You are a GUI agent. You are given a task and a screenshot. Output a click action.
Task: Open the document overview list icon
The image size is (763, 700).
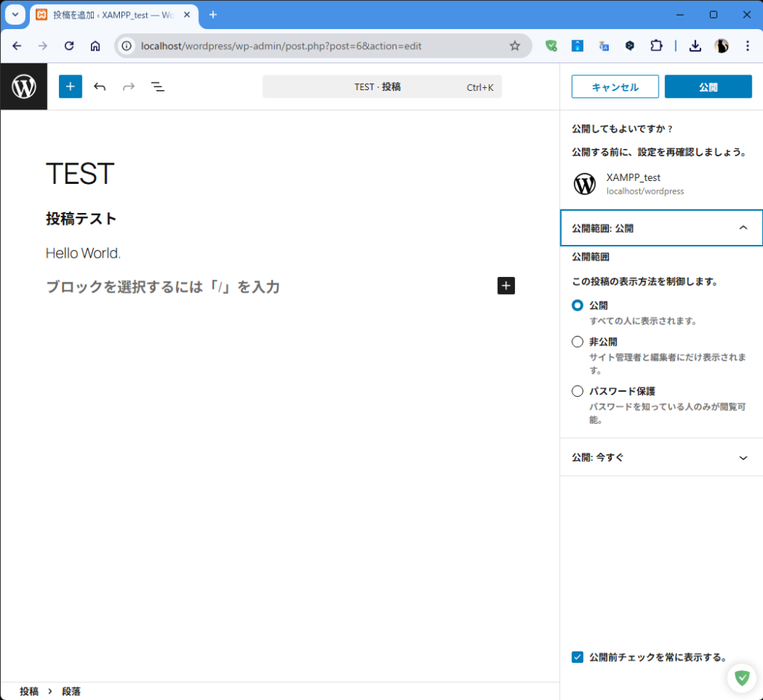point(158,87)
